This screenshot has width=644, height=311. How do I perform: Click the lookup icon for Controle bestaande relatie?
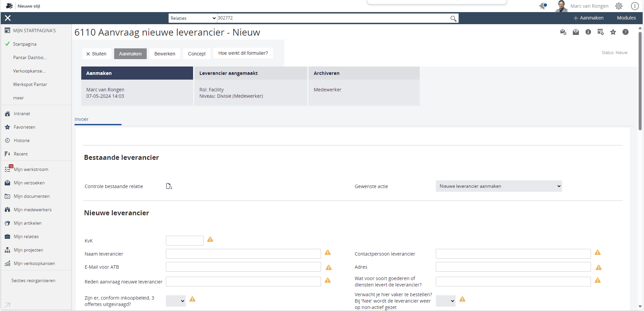coord(169,186)
